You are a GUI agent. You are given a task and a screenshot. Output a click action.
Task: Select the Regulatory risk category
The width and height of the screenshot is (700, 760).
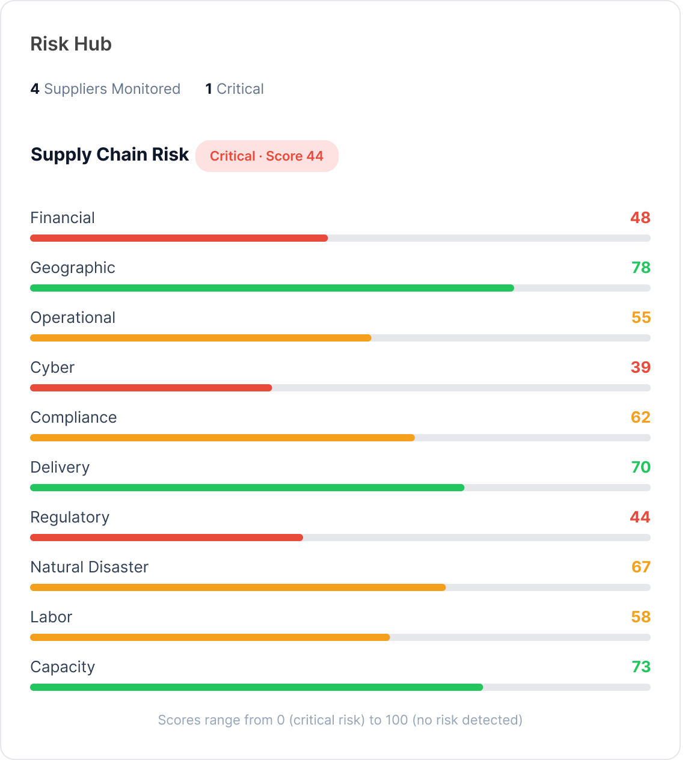click(70, 517)
